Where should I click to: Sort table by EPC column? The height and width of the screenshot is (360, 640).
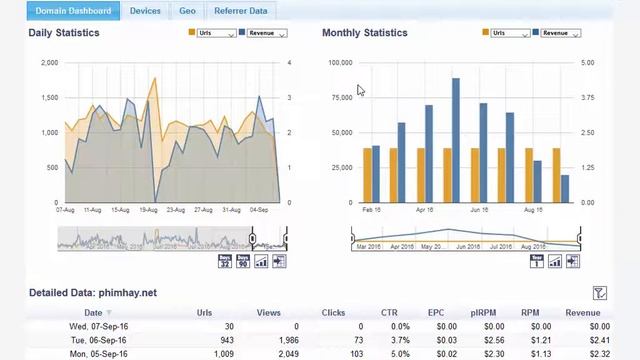436,313
